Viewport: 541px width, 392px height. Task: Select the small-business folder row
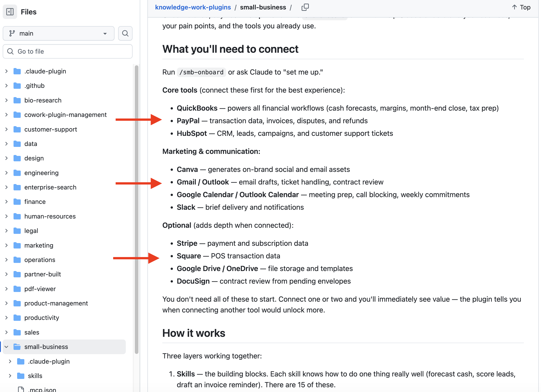coord(64,347)
